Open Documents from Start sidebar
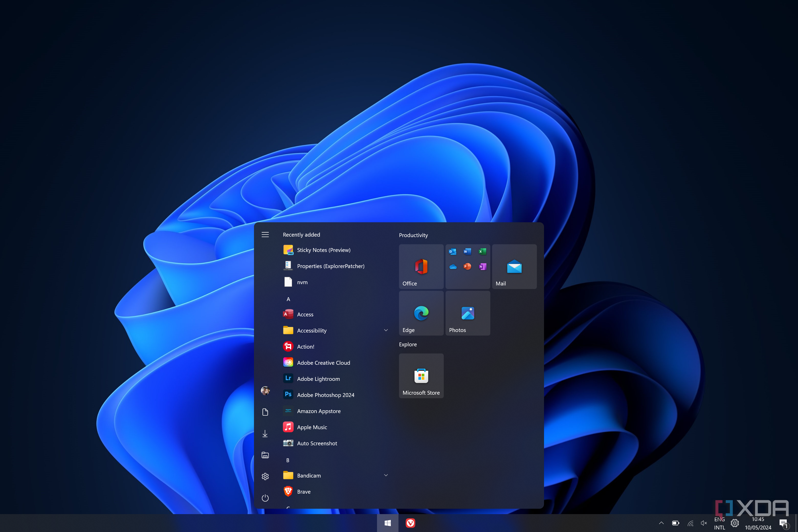 265,412
